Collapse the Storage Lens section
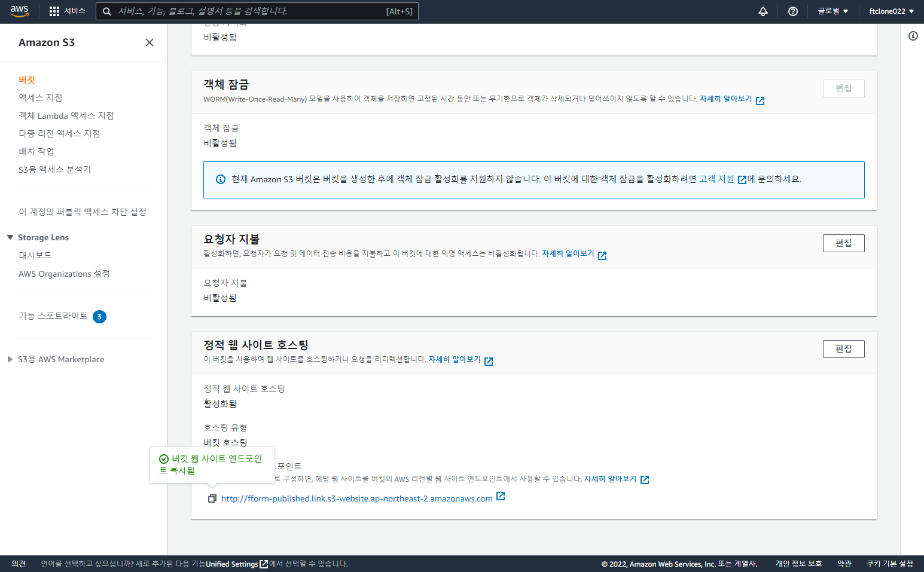 tap(10, 238)
